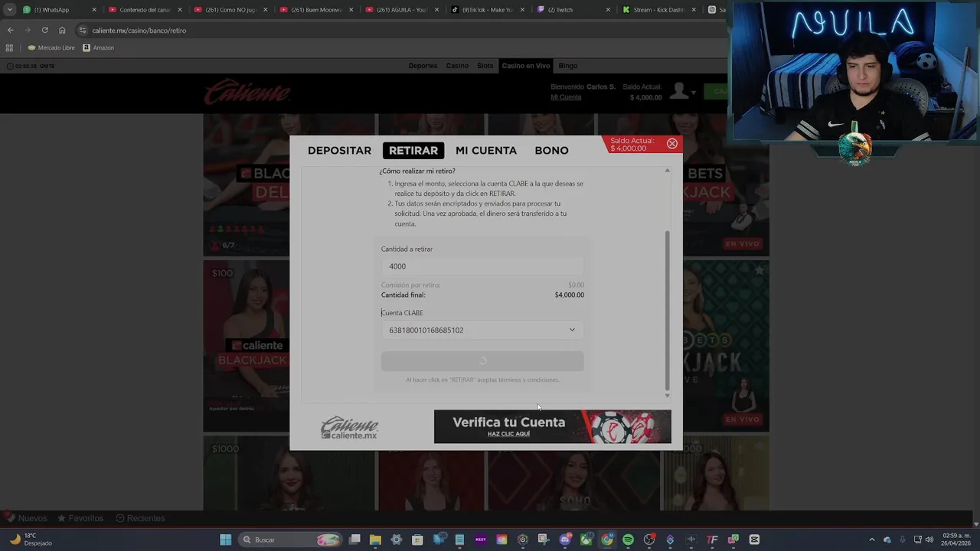980x551 pixels.
Task: Select the RETIRAR tab
Action: 413,151
